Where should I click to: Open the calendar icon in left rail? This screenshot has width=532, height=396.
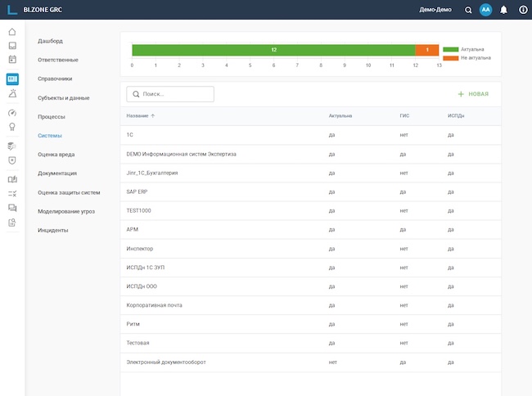click(x=12, y=59)
